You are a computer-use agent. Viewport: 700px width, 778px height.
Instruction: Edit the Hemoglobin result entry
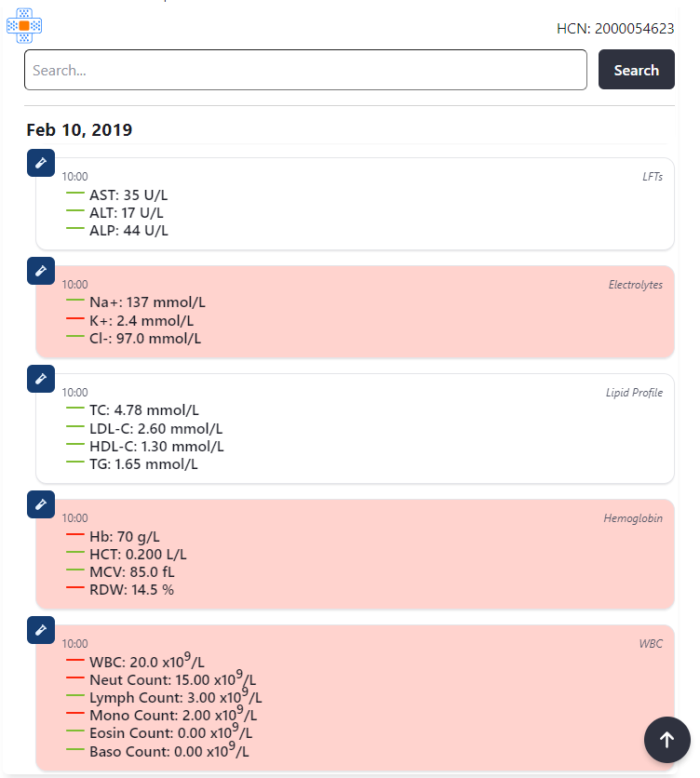tap(40, 504)
